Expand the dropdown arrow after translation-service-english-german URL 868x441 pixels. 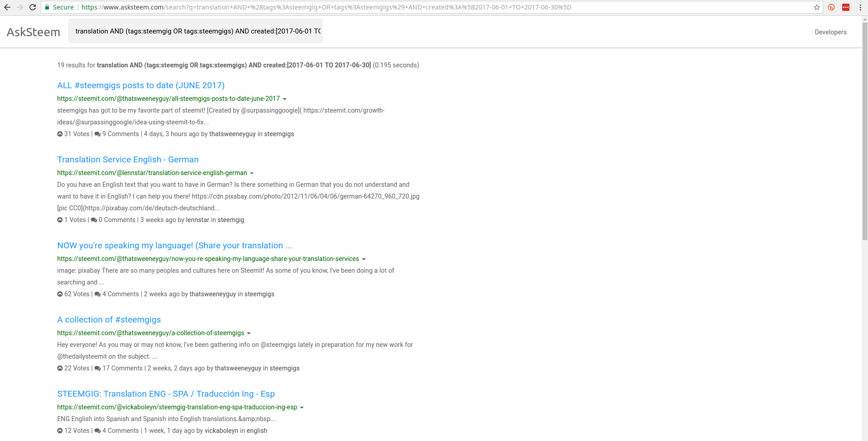[x=252, y=173]
